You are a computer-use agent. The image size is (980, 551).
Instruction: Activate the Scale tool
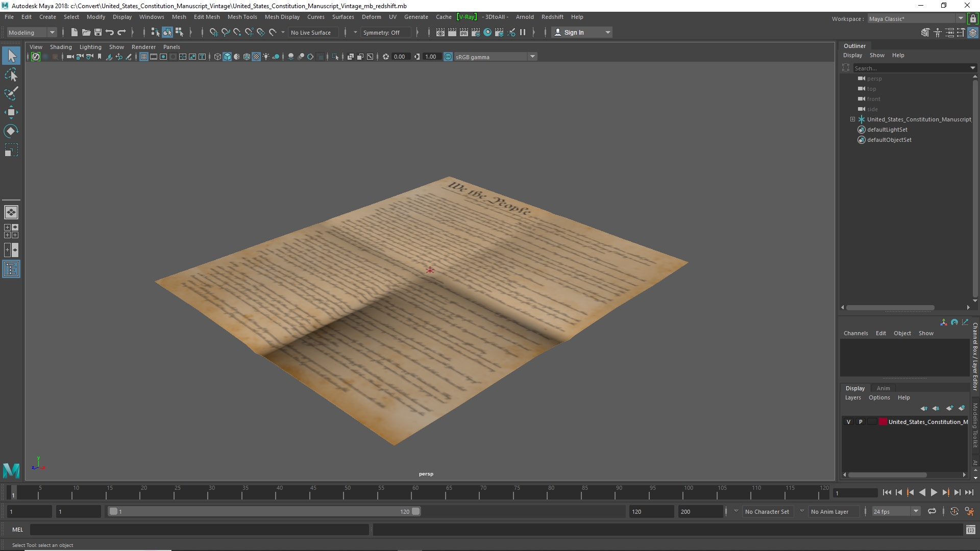click(x=11, y=150)
